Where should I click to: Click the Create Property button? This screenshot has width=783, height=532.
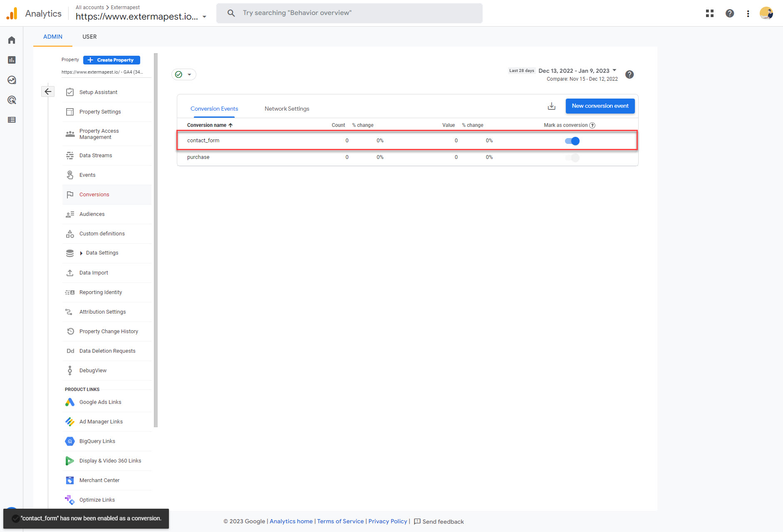pyautogui.click(x=112, y=60)
